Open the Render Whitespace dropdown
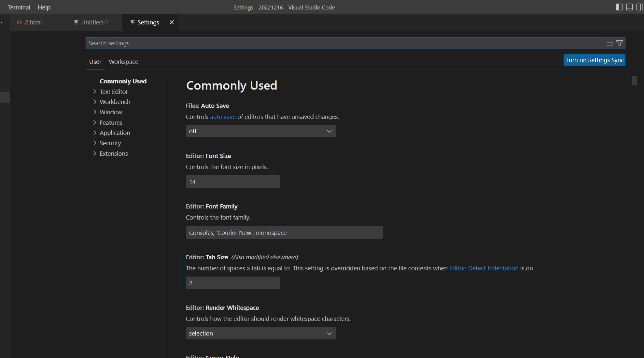Image resolution: width=644 pixels, height=358 pixels. point(260,333)
